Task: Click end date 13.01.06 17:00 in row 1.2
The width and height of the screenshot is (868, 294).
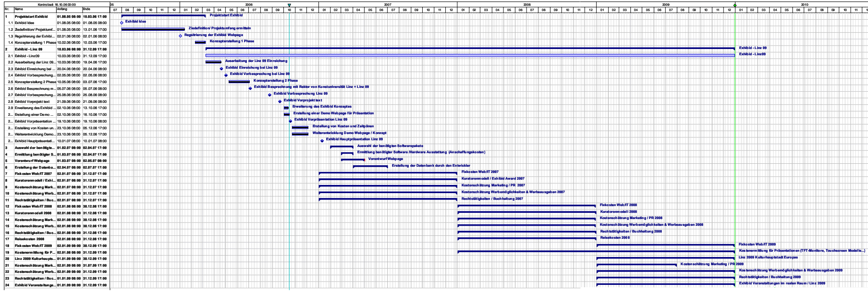Action: click(95, 29)
